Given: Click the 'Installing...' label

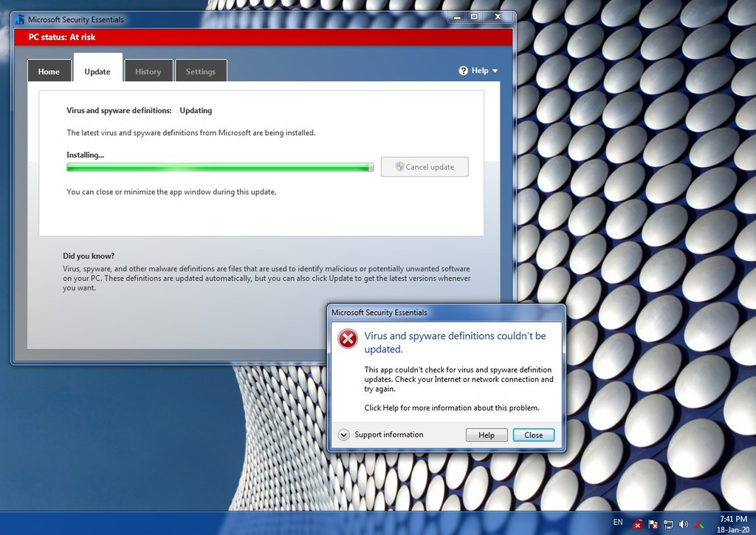Looking at the screenshot, I should [86, 155].
